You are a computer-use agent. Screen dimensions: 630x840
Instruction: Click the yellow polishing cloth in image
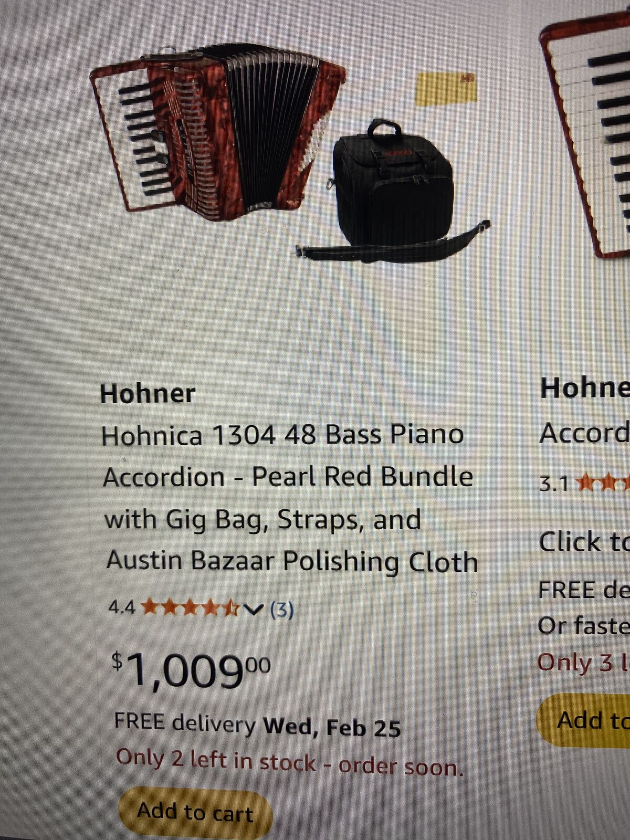pyautogui.click(x=446, y=89)
